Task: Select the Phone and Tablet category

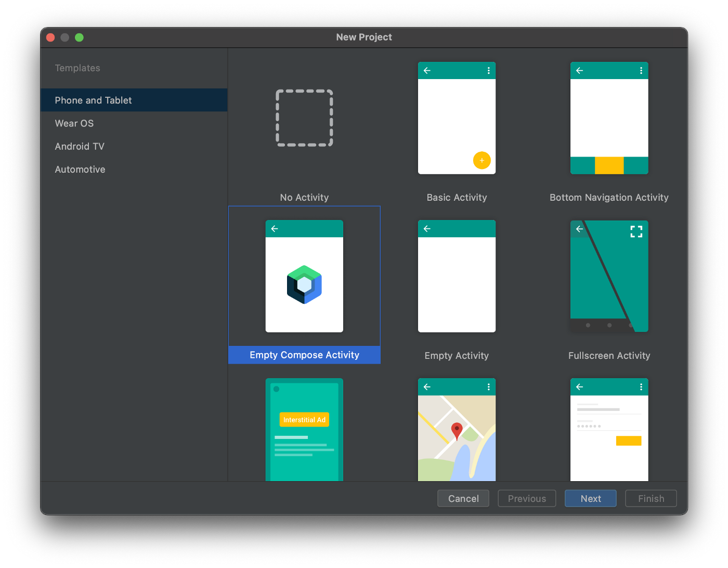Action: (93, 100)
